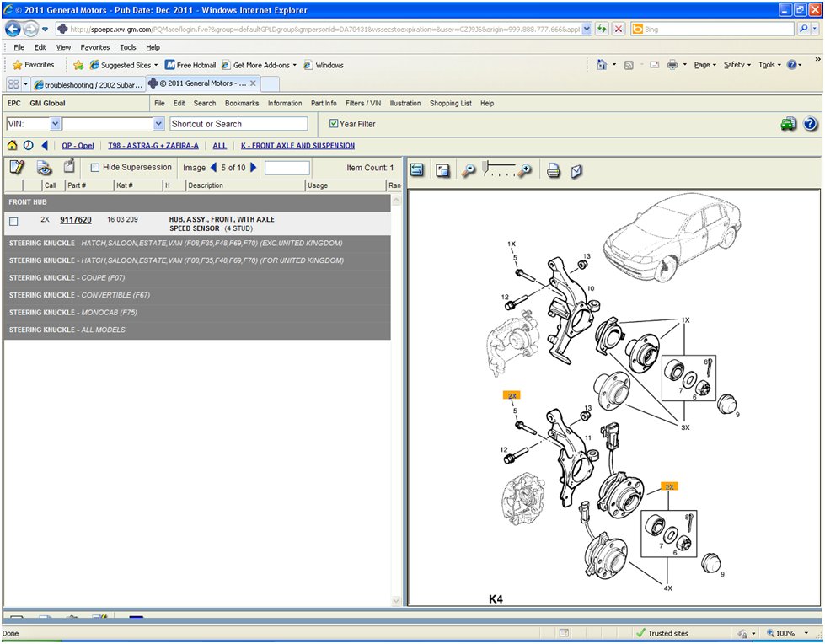Image resolution: width=825 pixels, height=644 pixels.
Task: Open Quick Tabs grid icon
Action: pyautogui.click(x=13, y=84)
